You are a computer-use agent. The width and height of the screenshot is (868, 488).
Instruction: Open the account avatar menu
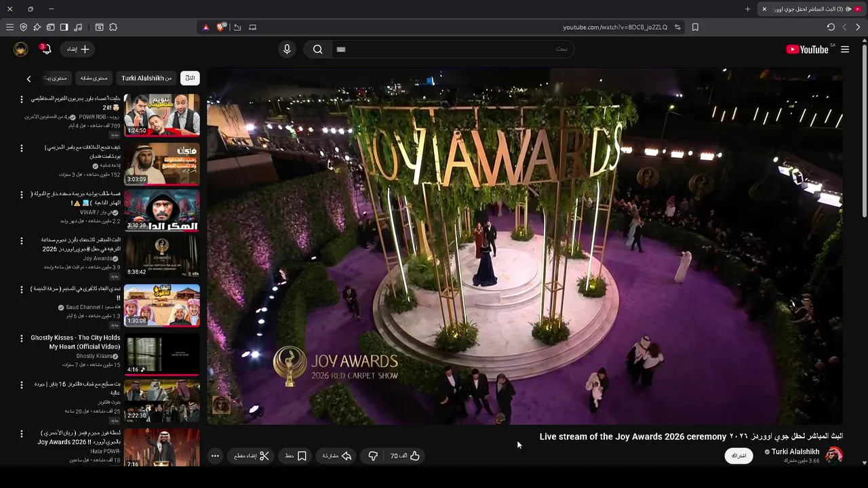pyautogui.click(x=21, y=49)
